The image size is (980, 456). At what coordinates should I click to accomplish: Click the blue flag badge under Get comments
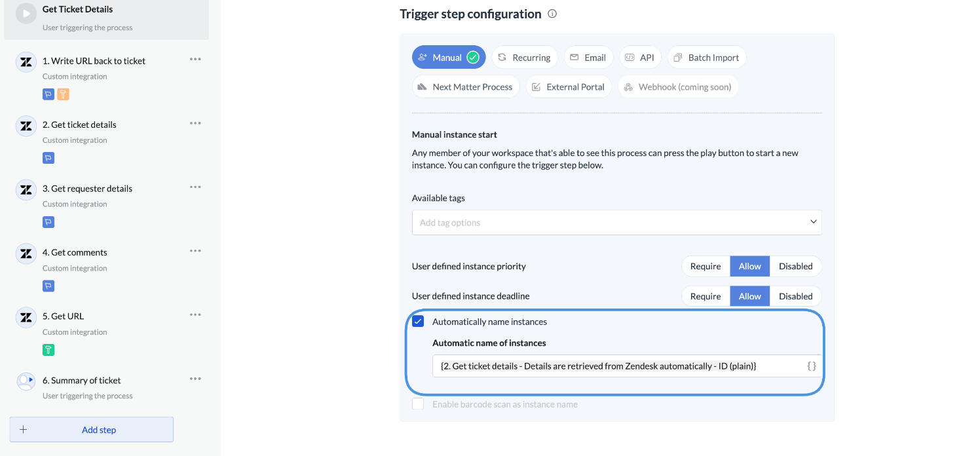click(x=48, y=286)
